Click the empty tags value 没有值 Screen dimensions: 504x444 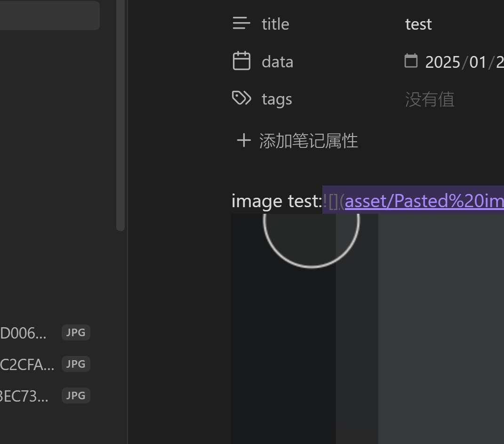pos(429,99)
